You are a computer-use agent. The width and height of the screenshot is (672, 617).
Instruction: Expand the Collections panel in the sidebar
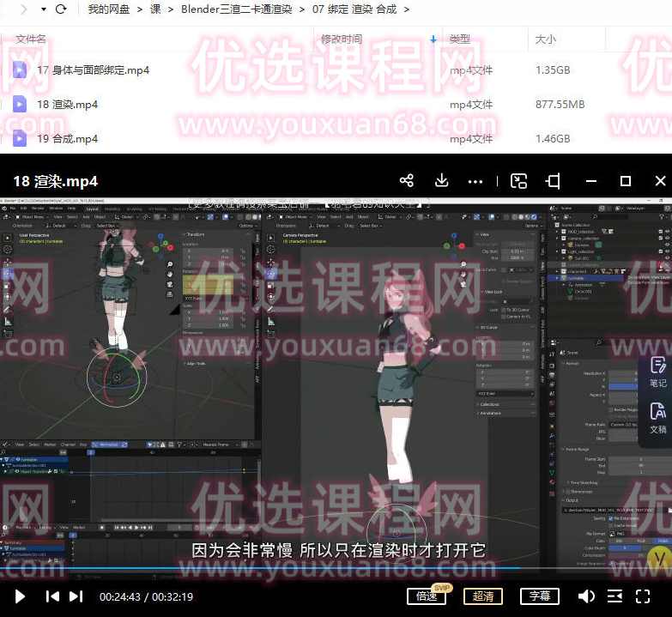pos(488,404)
